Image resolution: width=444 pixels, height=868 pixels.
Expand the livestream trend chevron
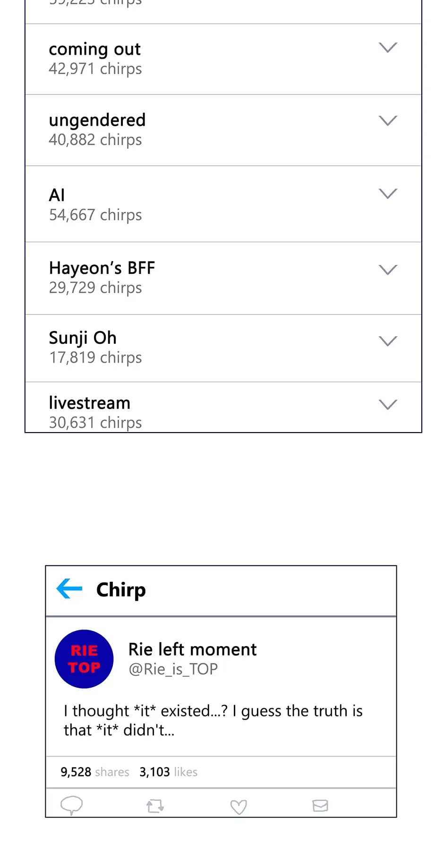pos(388,404)
